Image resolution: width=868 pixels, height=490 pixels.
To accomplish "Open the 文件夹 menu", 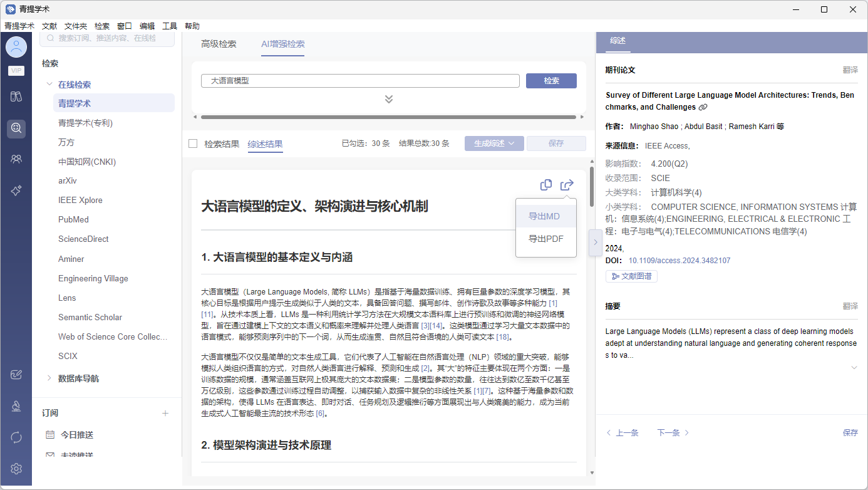I will (x=76, y=26).
